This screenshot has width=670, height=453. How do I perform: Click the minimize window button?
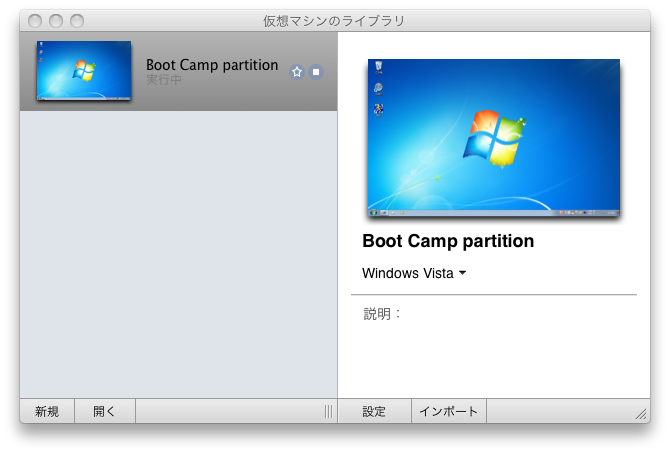56,21
